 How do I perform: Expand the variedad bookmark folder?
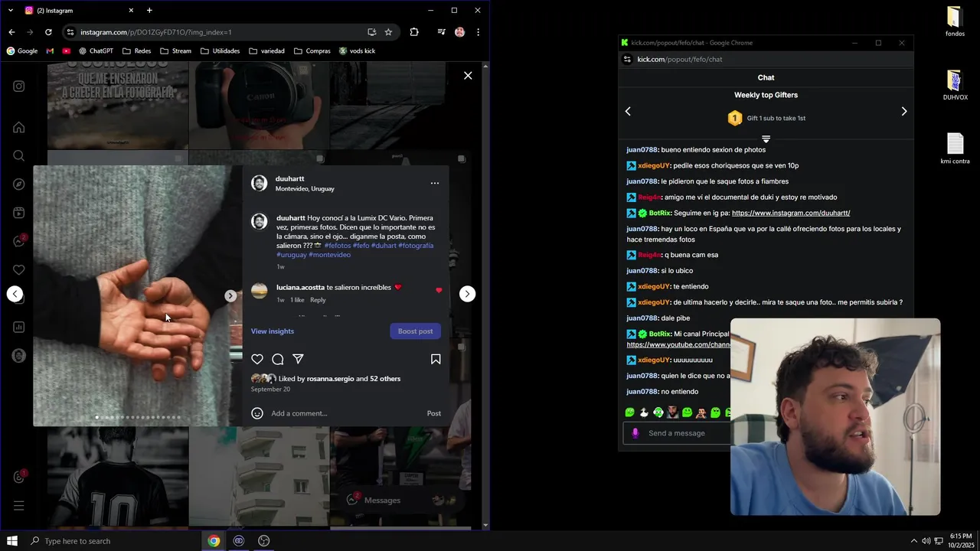266,51
